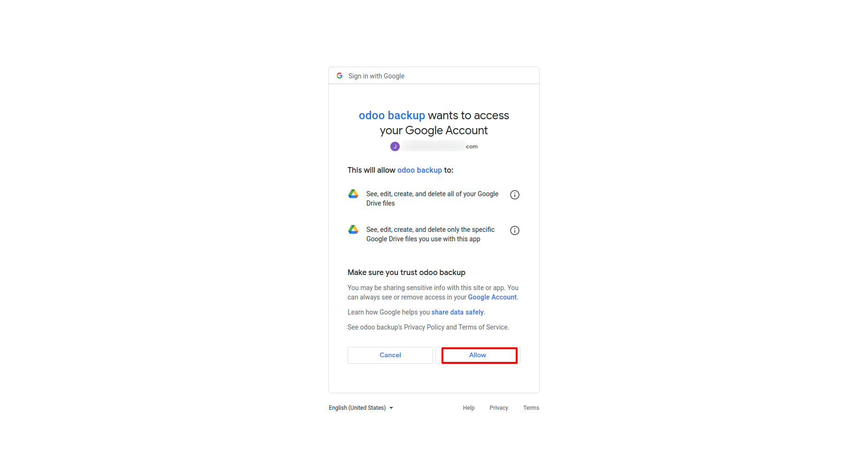Open info for app-specific Drive files permission
Image resolution: width=868 pixels, height=460 pixels.
515,230
